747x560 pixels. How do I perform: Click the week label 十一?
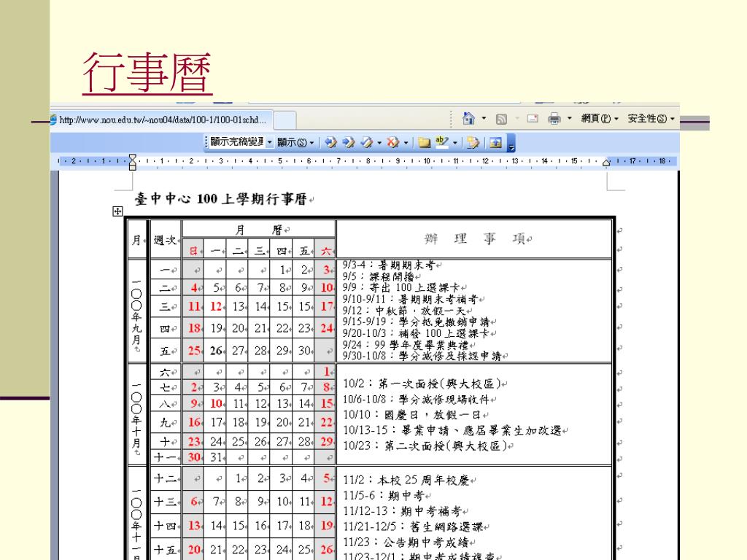(x=165, y=457)
